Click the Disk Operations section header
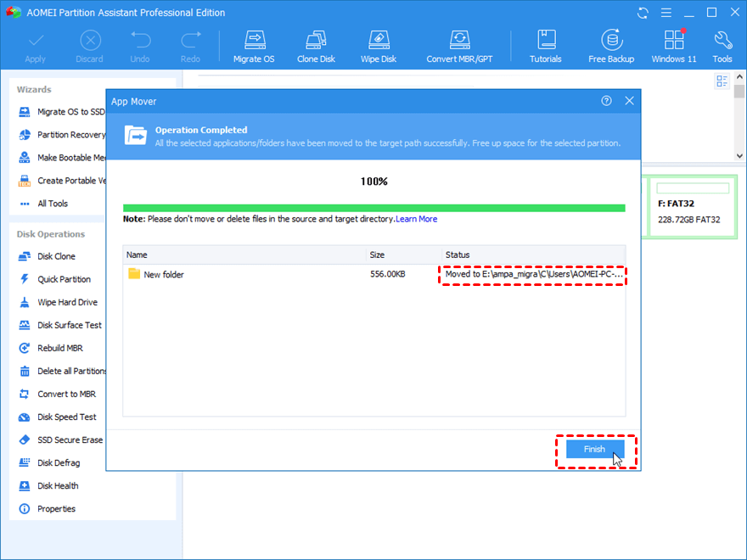Screen dimensions: 747x560 (x=50, y=234)
